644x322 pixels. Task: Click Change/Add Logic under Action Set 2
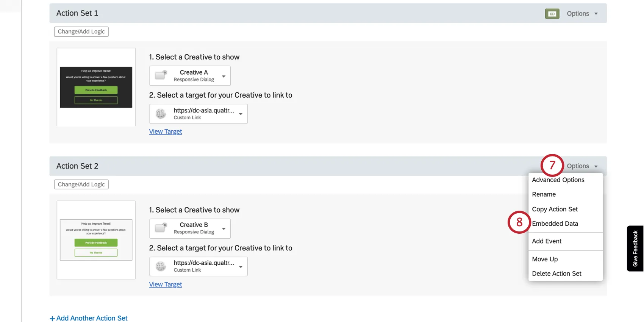pyautogui.click(x=81, y=184)
